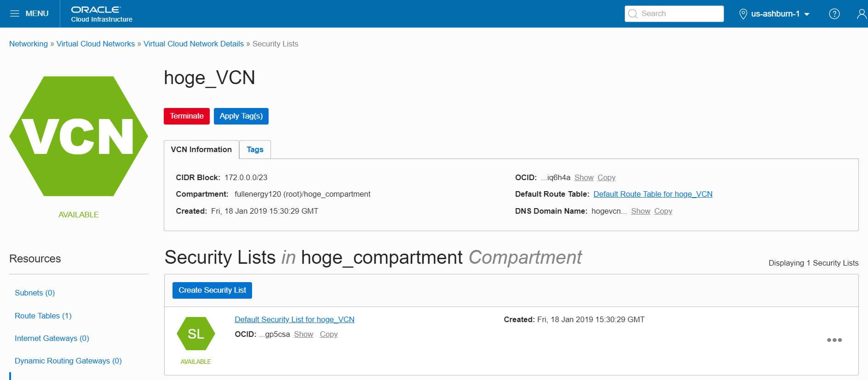The height and width of the screenshot is (380, 868).
Task: Click the Oracle Cloud Infrastructure logo
Action: coord(102,14)
